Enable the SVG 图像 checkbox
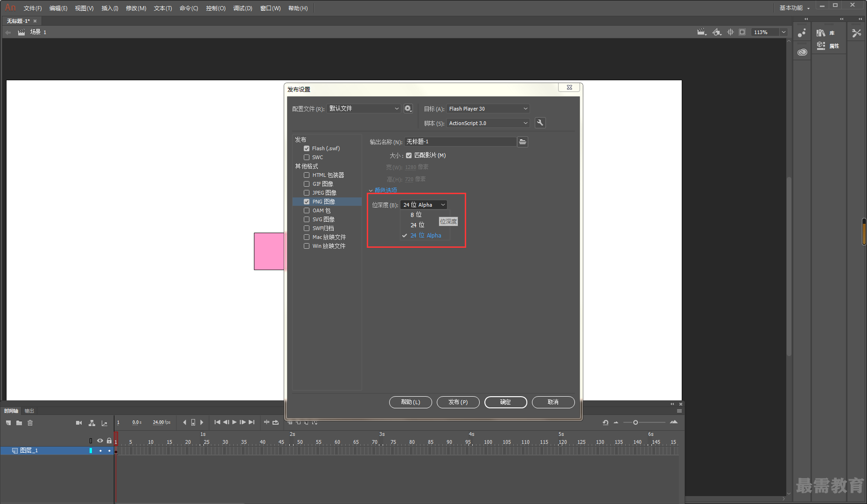This screenshot has height=504, width=867. tap(307, 219)
